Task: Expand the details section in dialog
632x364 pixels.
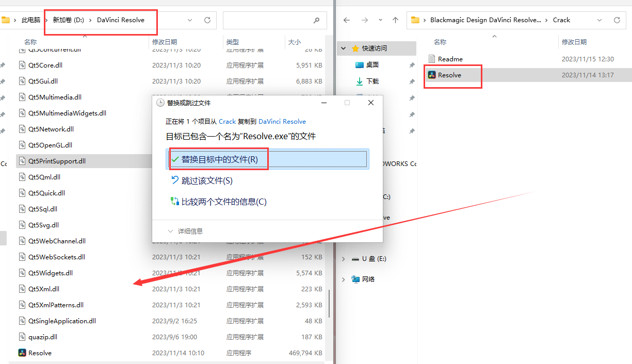Action: point(186,231)
